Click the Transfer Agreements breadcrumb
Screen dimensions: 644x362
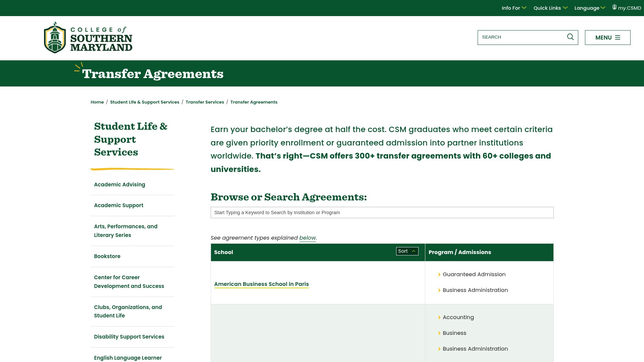point(254,102)
